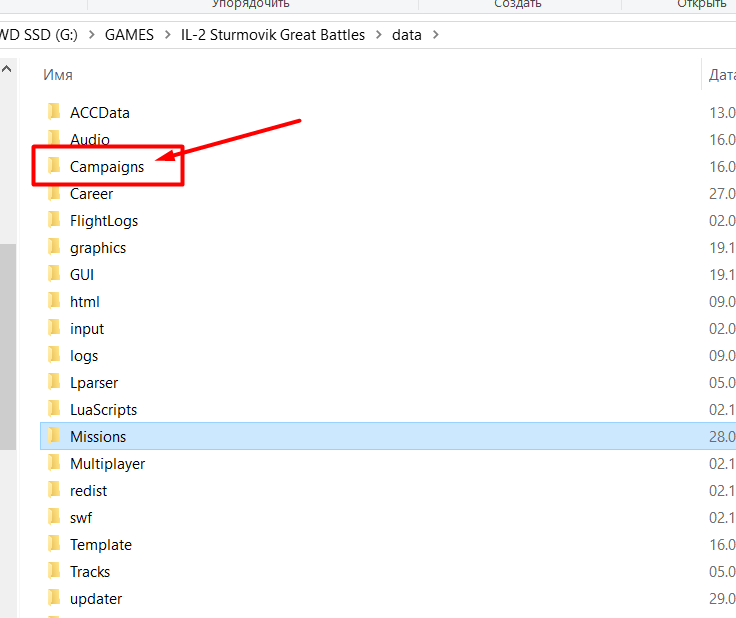The width and height of the screenshot is (736, 618).
Task: Select the swf folder name
Action: click(x=81, y=518)
